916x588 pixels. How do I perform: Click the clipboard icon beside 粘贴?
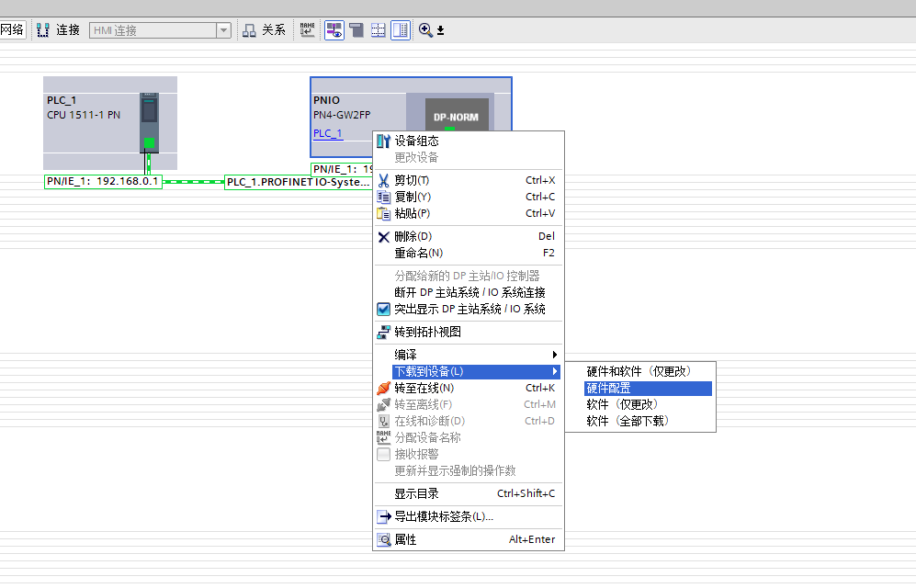(383, 214)
